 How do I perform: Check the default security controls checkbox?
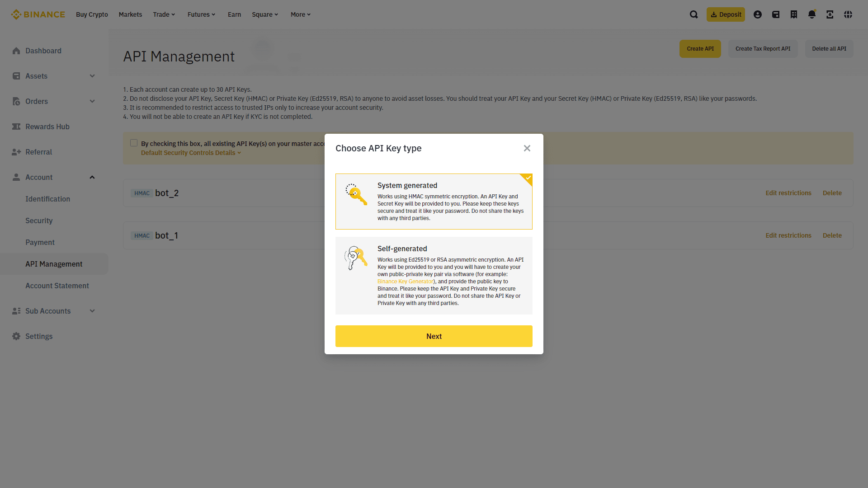click(x=134, y=143)
